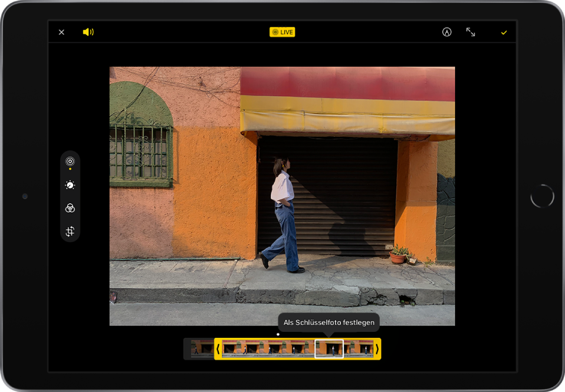Screen dimensions: 565x392
Task: Select the Live Photo editing tool
Action: 70,162
